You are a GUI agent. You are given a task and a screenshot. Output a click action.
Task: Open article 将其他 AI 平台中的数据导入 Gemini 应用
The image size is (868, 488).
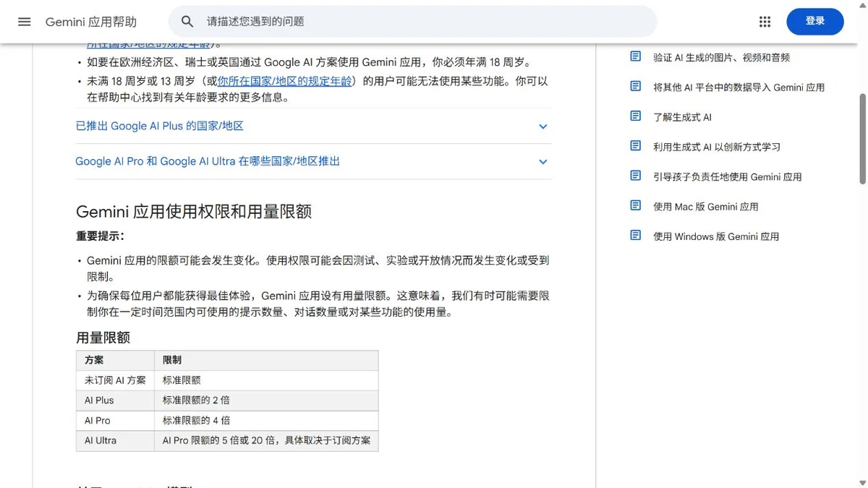[739, 87]
